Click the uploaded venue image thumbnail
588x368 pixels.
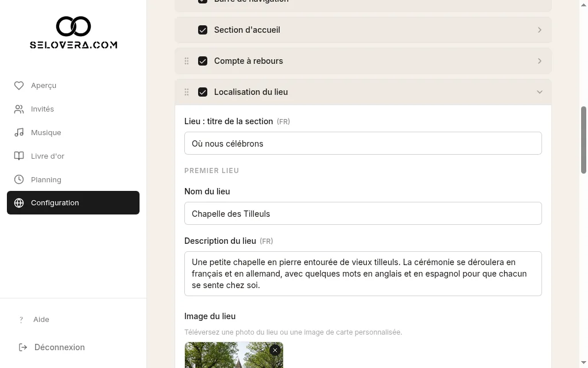234,355
